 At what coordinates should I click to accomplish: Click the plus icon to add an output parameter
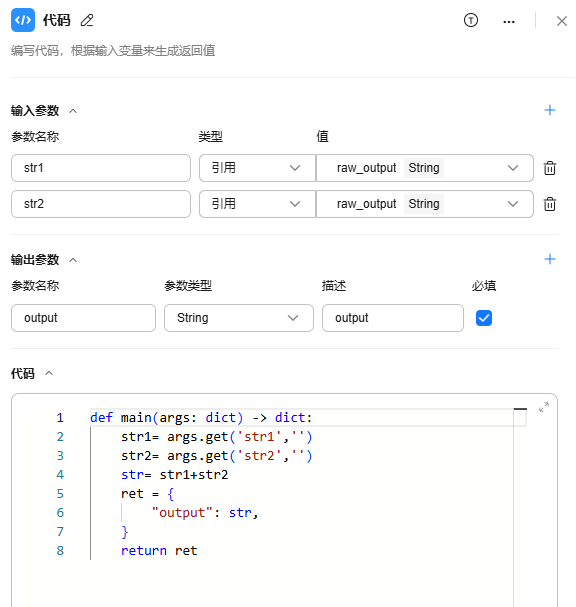[550, 259]
